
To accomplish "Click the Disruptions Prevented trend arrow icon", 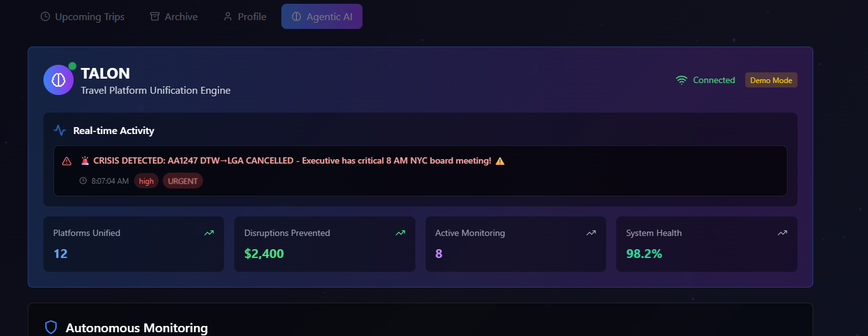I will [400, 233].
